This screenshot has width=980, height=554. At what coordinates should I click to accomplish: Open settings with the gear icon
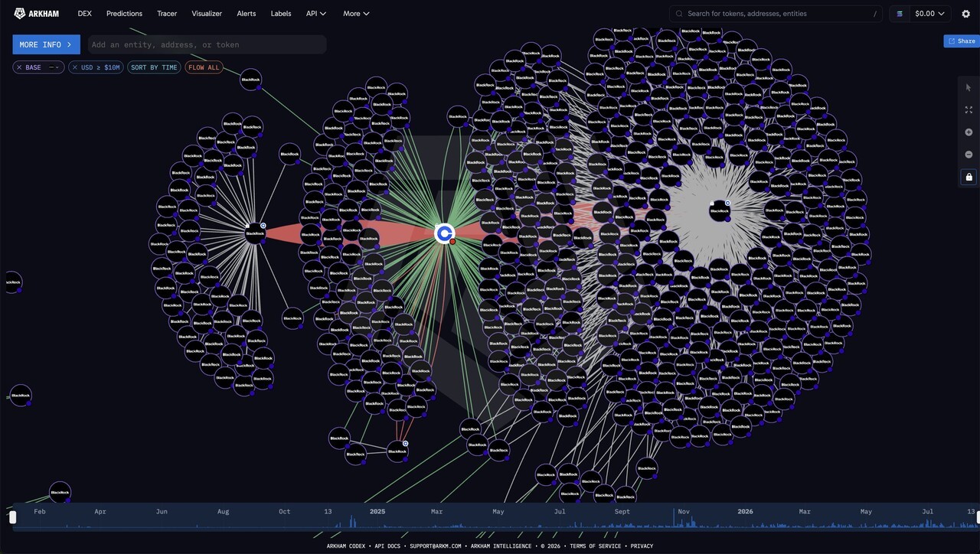click(x=965, y=13)
